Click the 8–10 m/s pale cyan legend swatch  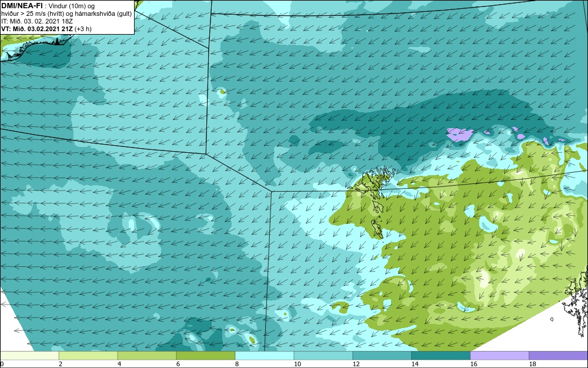tap(265, 356)
